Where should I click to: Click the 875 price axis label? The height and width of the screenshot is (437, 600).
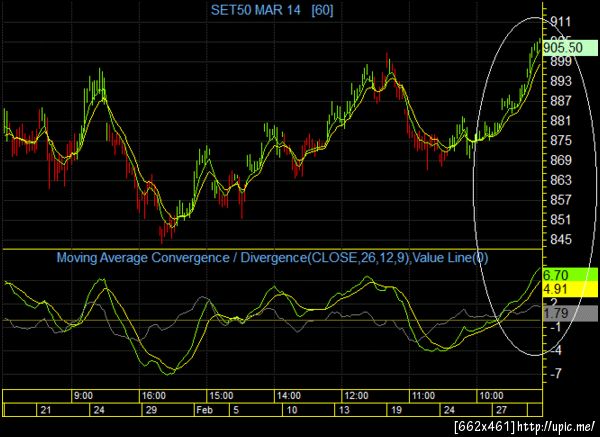[561, 140]
